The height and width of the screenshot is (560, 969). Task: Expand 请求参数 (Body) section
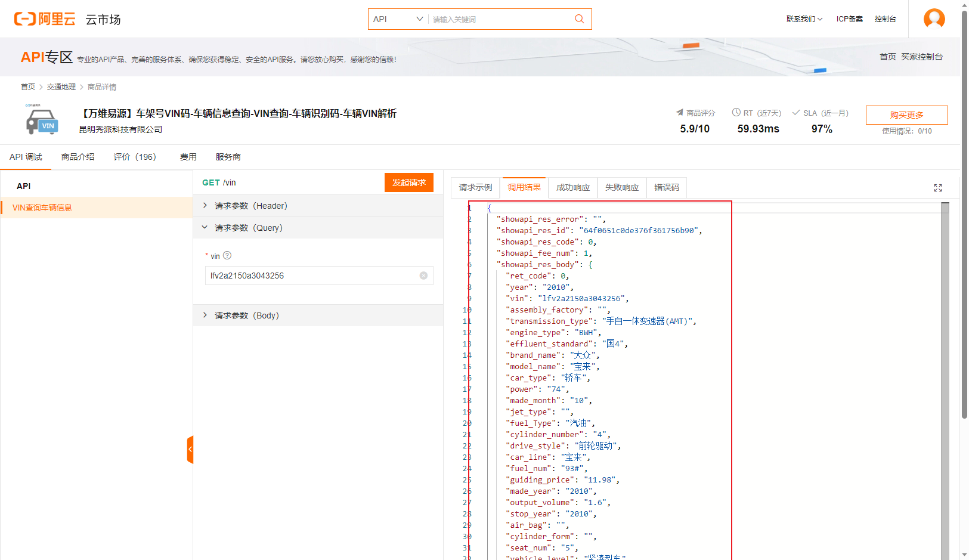tap(318, 315)
